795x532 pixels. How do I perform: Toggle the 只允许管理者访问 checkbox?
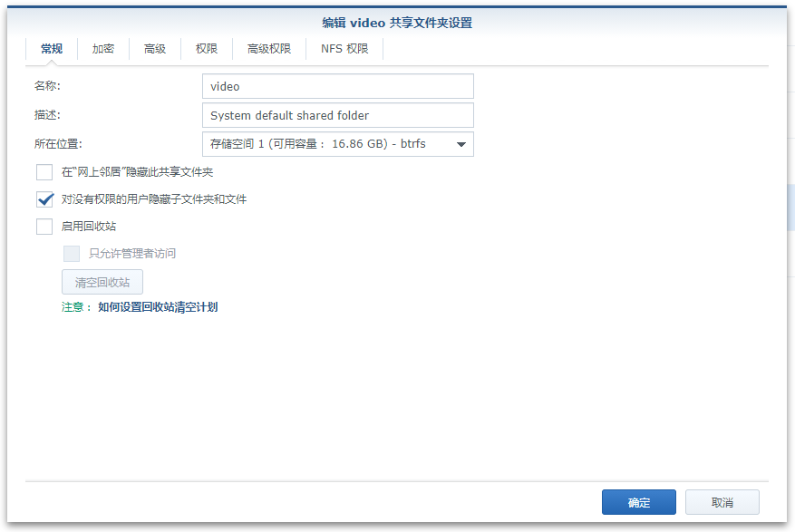pyautogui.click(x=72, y=254)
